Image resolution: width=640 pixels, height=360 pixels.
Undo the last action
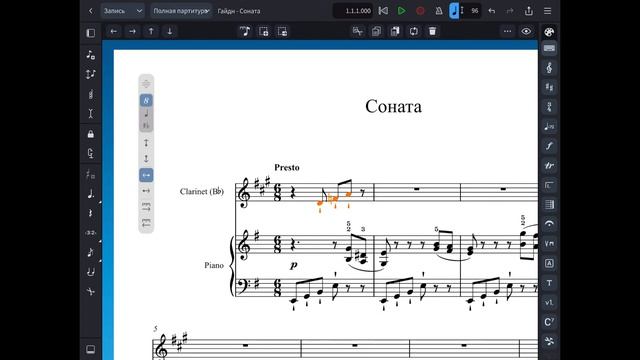[x=491, y=11]
